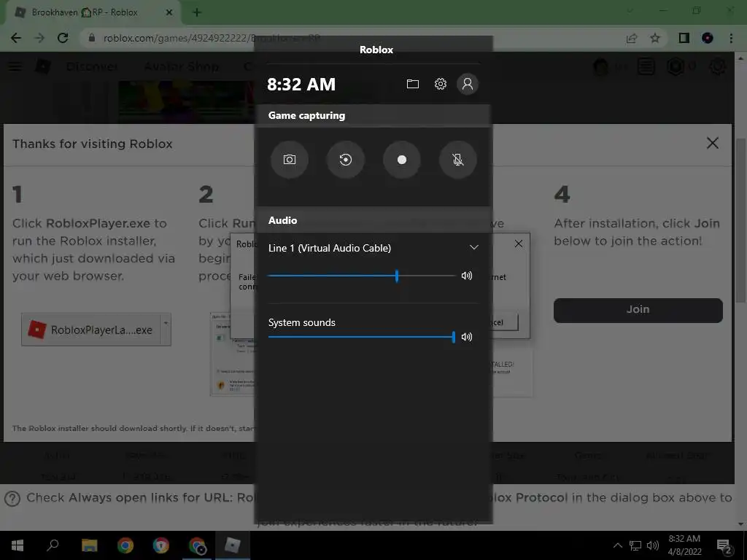Open Robux balance icon
This screenshot has height=560, width=747.
[676, 66]
